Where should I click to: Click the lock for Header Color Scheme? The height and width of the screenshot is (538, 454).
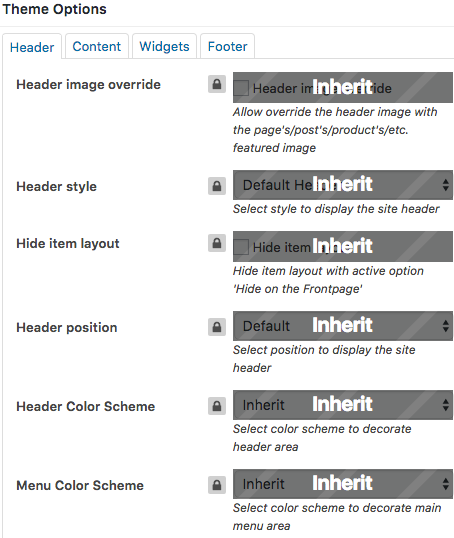217,406
